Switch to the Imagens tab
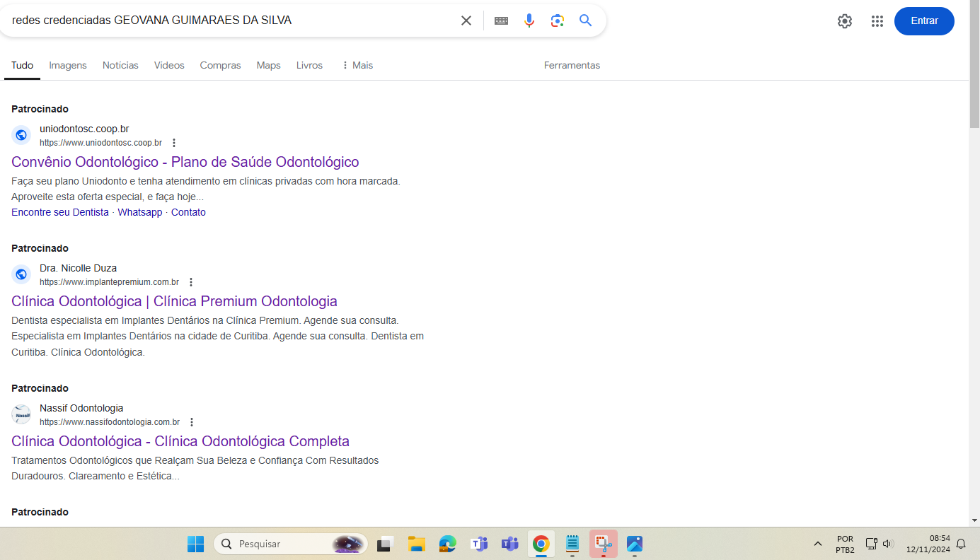Viewport: 980px width, 560px height. [x=68, y=65]
